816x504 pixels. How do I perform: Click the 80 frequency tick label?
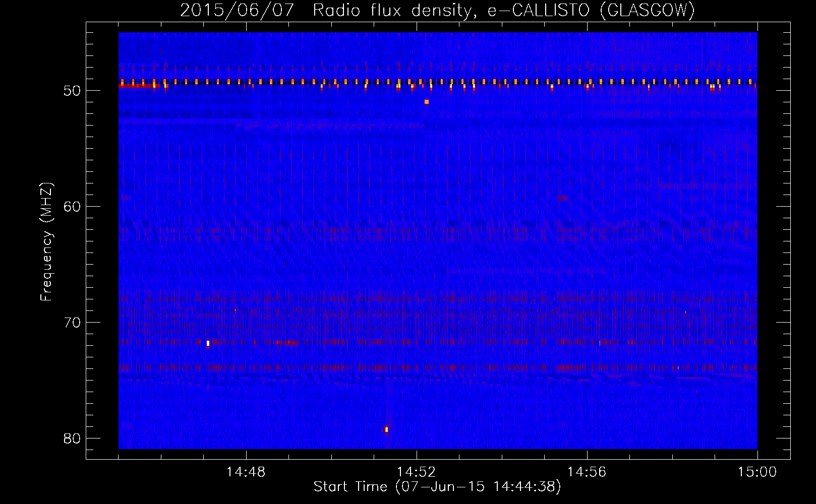coord(73,438)
